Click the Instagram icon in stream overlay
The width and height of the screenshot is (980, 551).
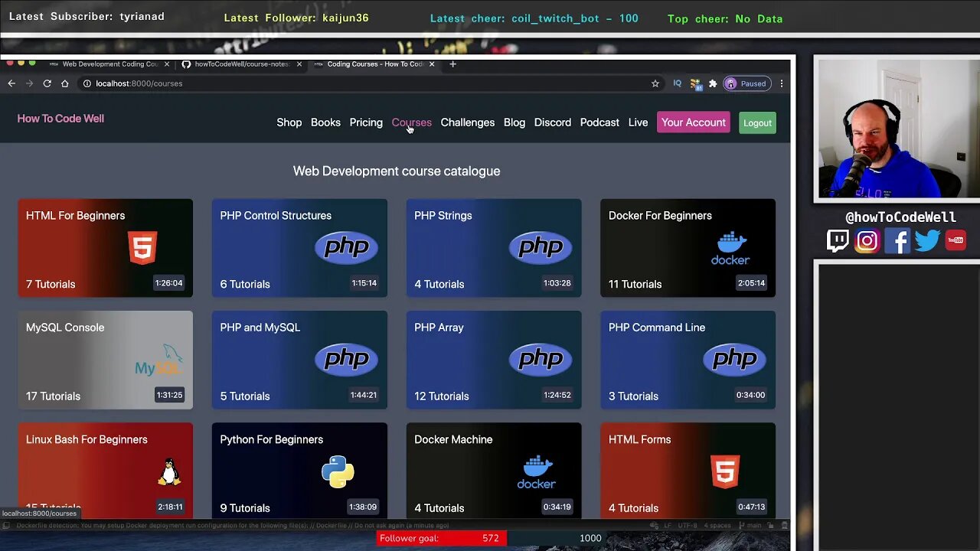click(x=867, y=241)
